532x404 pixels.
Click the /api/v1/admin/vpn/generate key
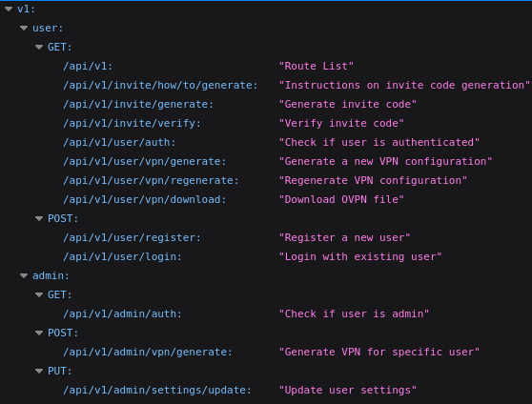(148, 353)
